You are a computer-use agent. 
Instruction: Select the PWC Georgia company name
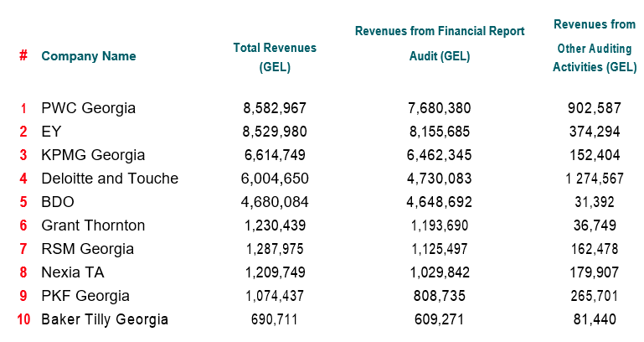88,108
